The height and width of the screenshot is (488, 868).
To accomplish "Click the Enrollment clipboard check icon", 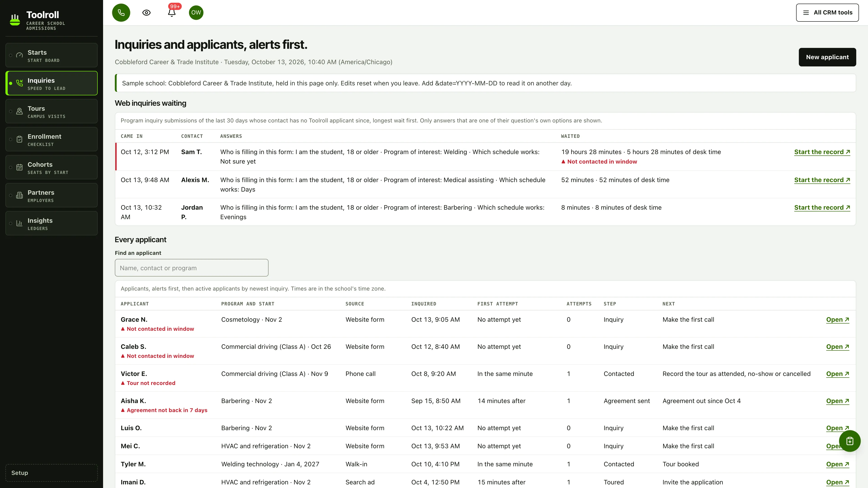I will pos(19,139).
